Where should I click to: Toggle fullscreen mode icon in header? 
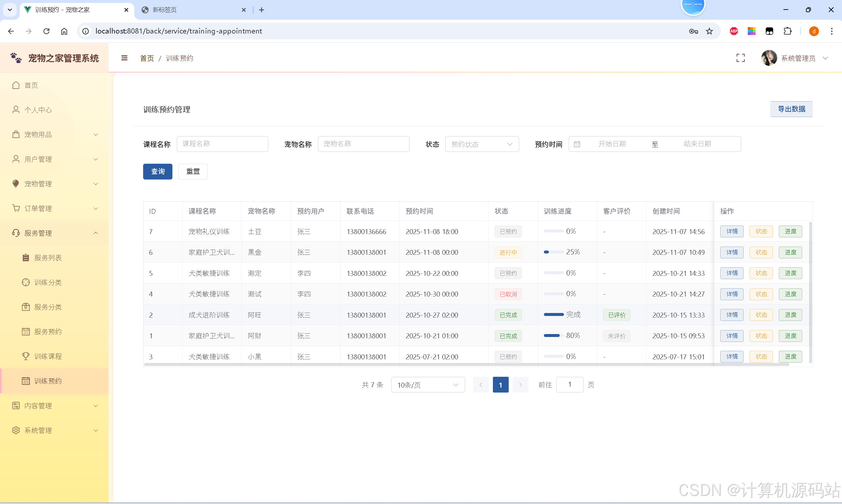[740, 58]
